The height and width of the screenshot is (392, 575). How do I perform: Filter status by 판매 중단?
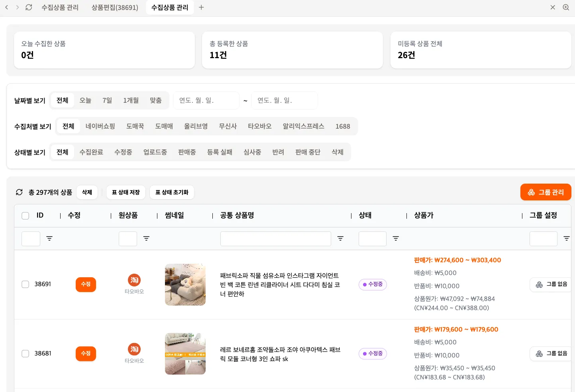click(x=308, y=152)
